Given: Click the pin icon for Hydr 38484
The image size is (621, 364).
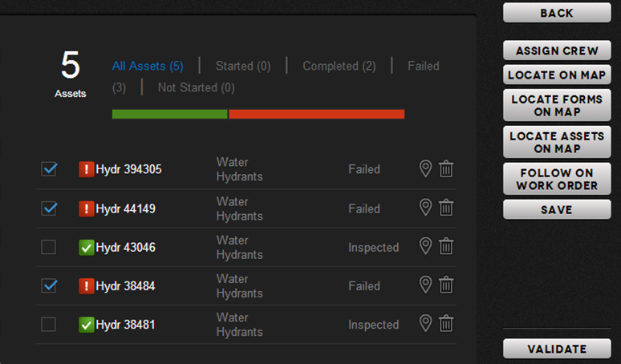Looking at the screenshot, I should tap(425, 285).
